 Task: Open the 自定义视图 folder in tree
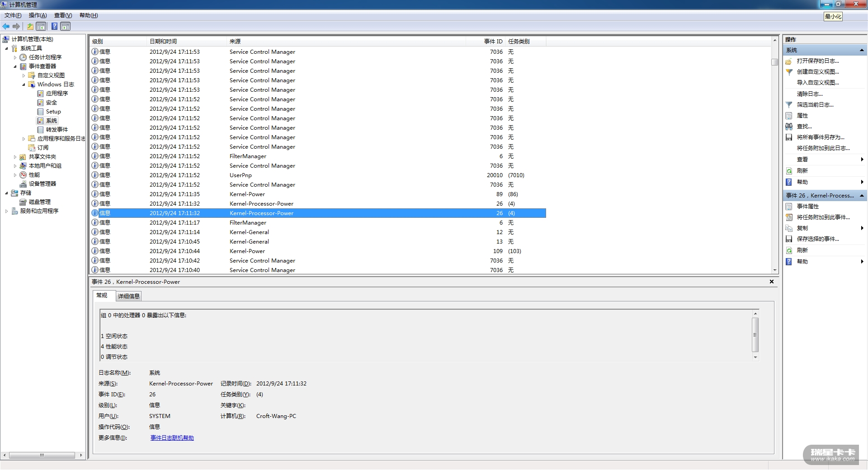click(x=51, y=75)
